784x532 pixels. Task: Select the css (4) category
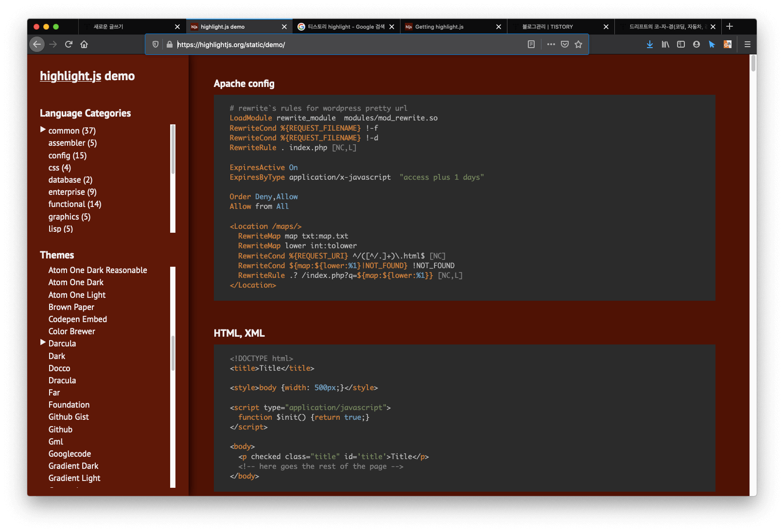click(60, 168)
